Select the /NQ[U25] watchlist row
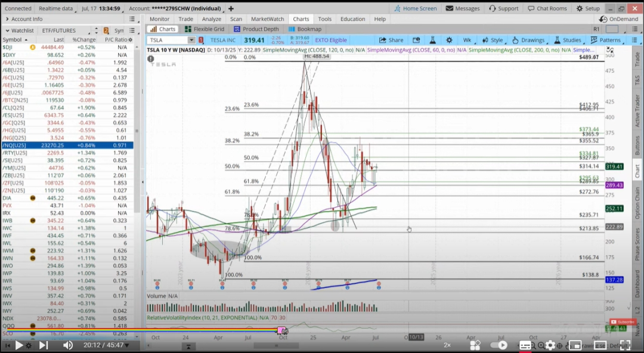The width and height of the screenshot is (644, 353). click(x=67, y=145)
